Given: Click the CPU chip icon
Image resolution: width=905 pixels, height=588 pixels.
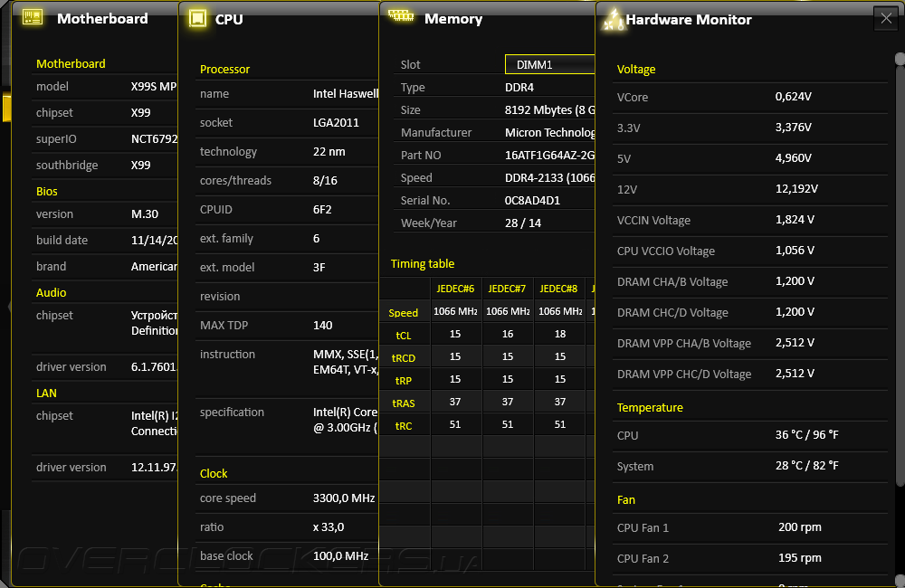Looking at the screenshot, I should [197, 18].
